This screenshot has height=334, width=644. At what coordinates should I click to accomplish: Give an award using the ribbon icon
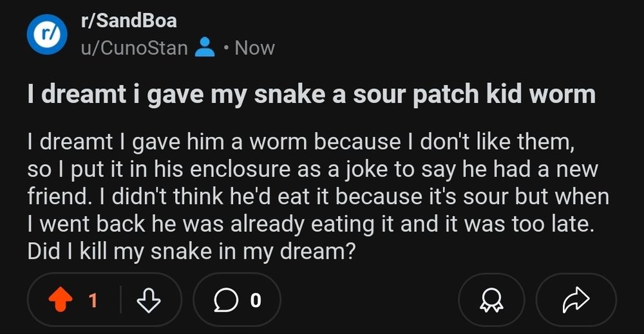(491, 300)
